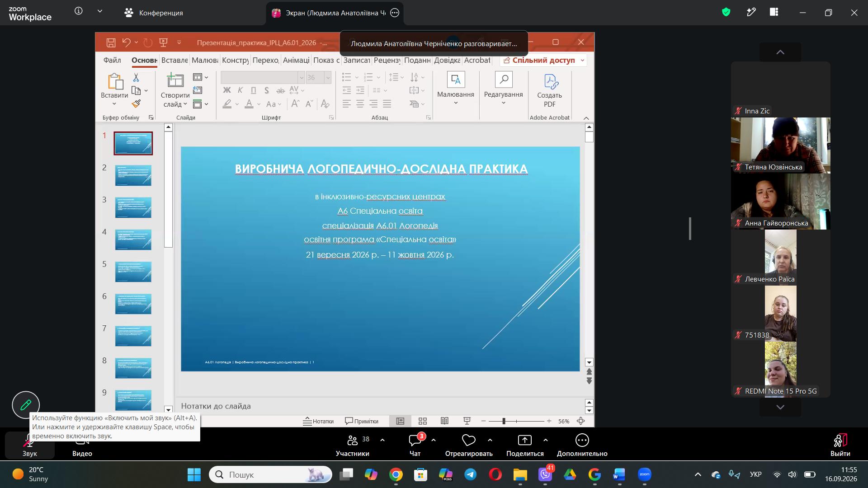Switch to the Конференция tab
This screenshot has height=488, width=868.
click(x=154, y=13)
